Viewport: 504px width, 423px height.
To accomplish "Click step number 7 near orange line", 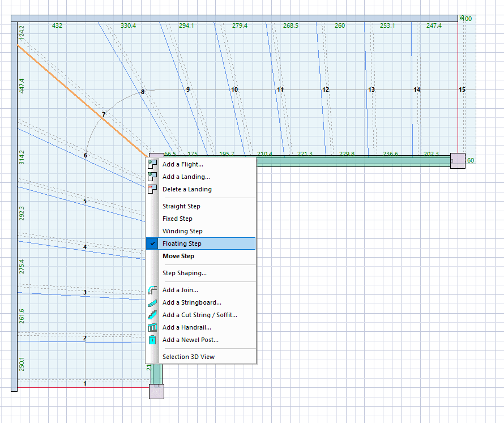I will click(x=104, y=114).
